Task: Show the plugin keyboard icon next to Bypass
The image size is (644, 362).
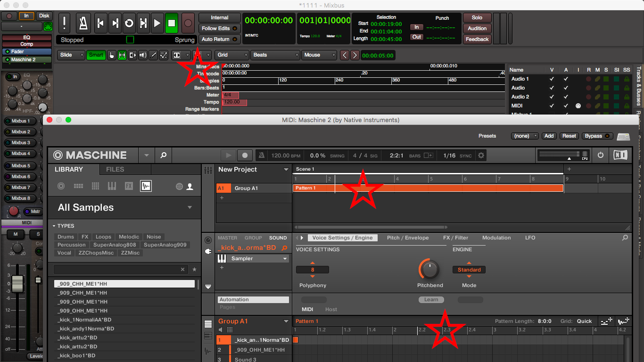Action: 623,136
